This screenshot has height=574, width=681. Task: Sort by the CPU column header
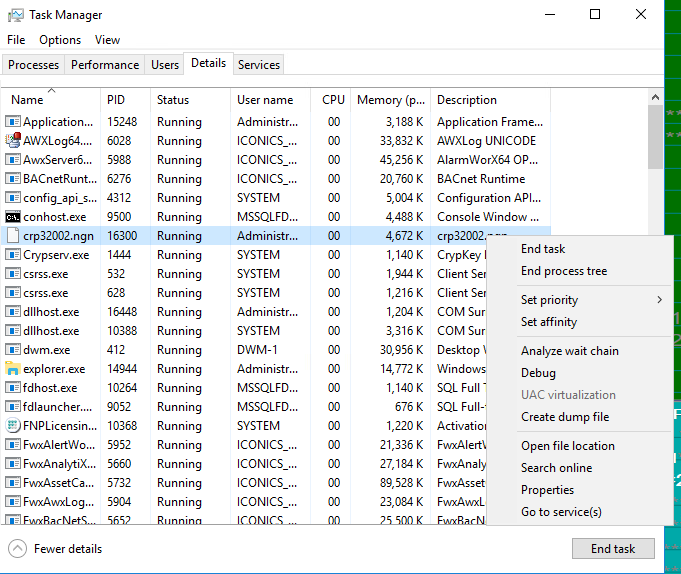pos(331,100)
